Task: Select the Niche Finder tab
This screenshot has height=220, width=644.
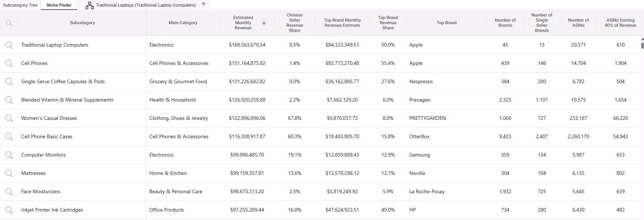Action: (x=59, y=5)
